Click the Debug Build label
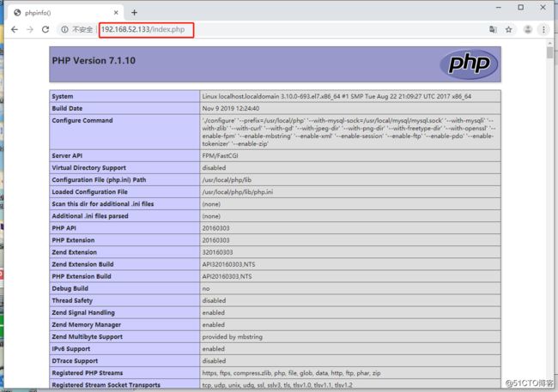This screenshot has width=558, height=392. point(70,288)
